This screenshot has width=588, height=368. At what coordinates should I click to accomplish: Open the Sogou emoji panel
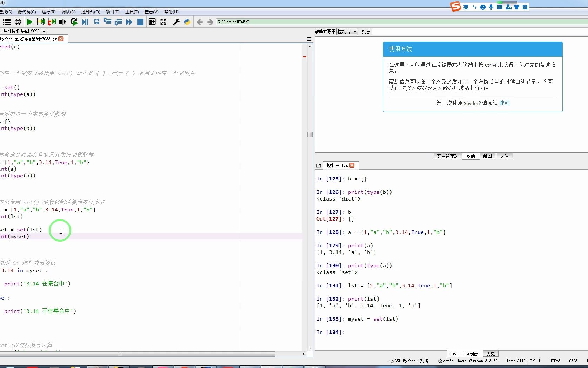click(x=483, y=7)
